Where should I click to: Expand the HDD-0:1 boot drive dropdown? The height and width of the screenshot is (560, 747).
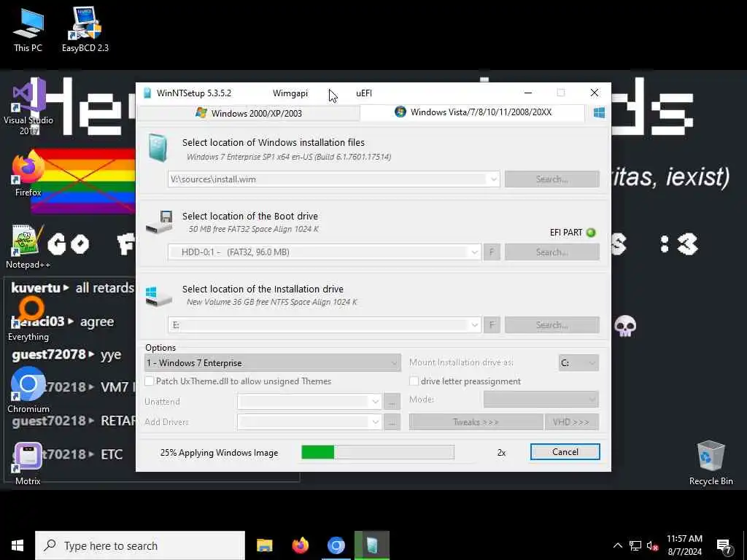click(474, 252)
